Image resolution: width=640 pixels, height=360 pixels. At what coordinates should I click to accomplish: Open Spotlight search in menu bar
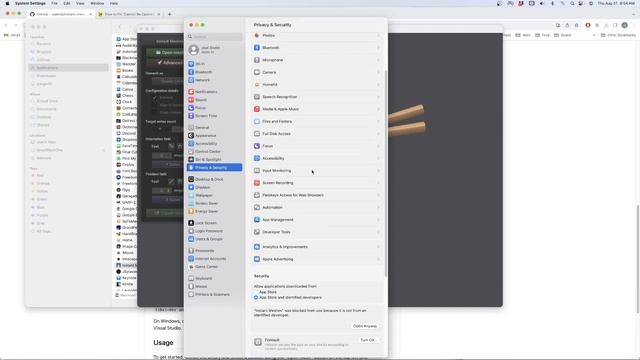[572, 3]
